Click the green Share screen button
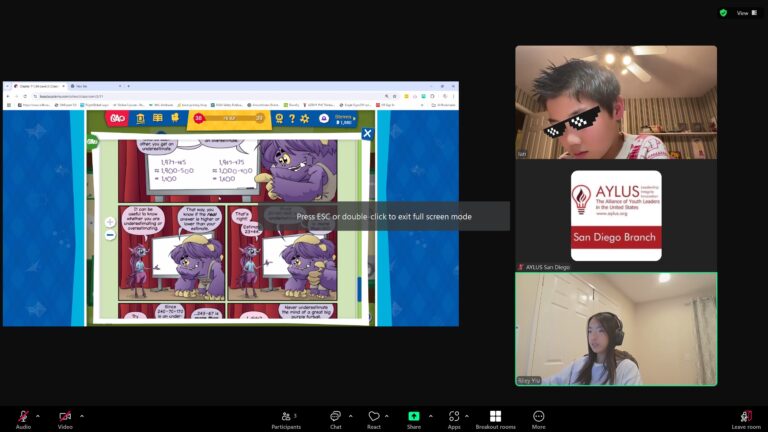This screenshot has height=432, width=768. tap(414, 419)
